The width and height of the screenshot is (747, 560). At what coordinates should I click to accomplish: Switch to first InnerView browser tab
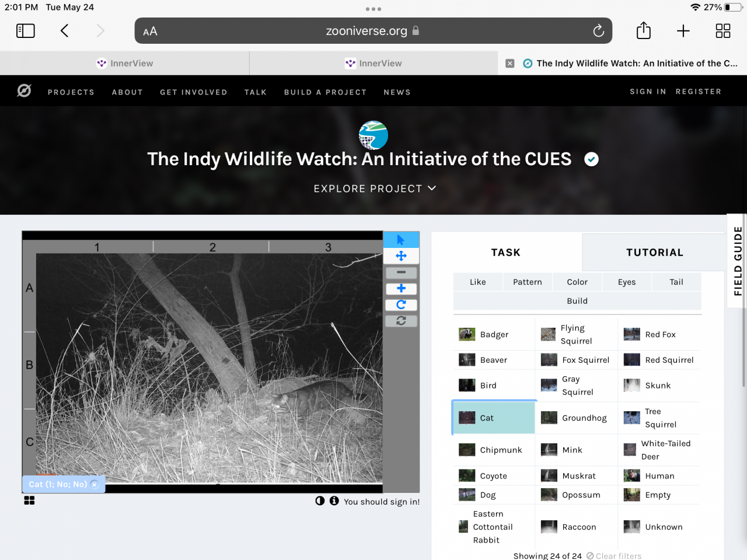[124, 63]
